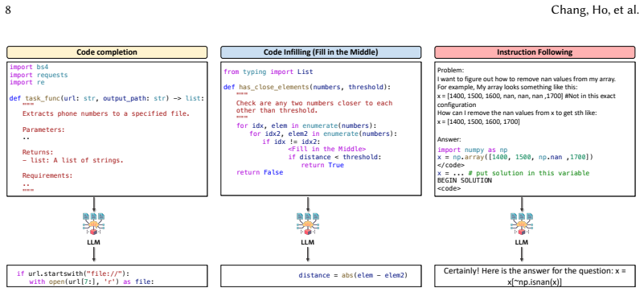This screenshot has height=292, width=644.
Task: Click the Parameters: docstring line
Action: pyautogui.click(x=43, y=130)
